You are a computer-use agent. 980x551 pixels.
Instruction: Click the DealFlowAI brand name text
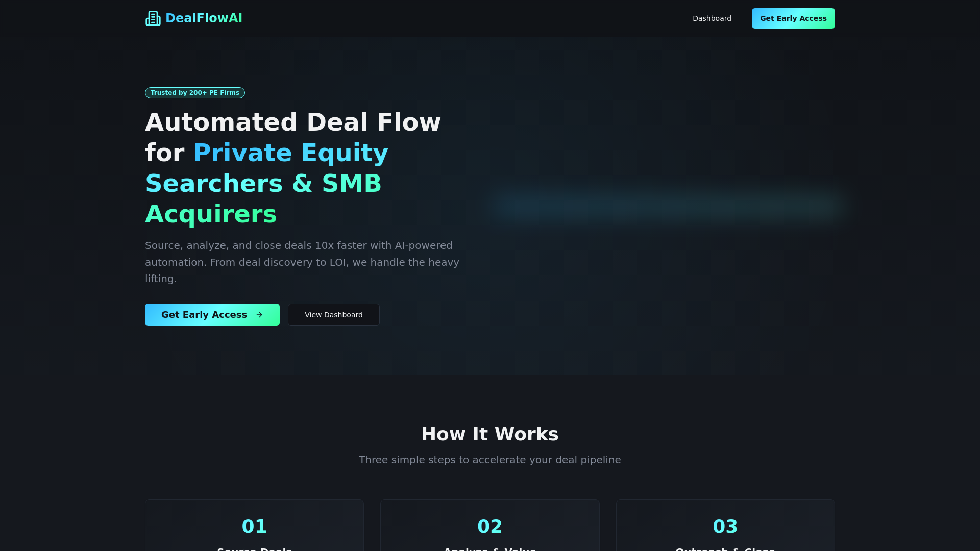click(x=204, y=18)
